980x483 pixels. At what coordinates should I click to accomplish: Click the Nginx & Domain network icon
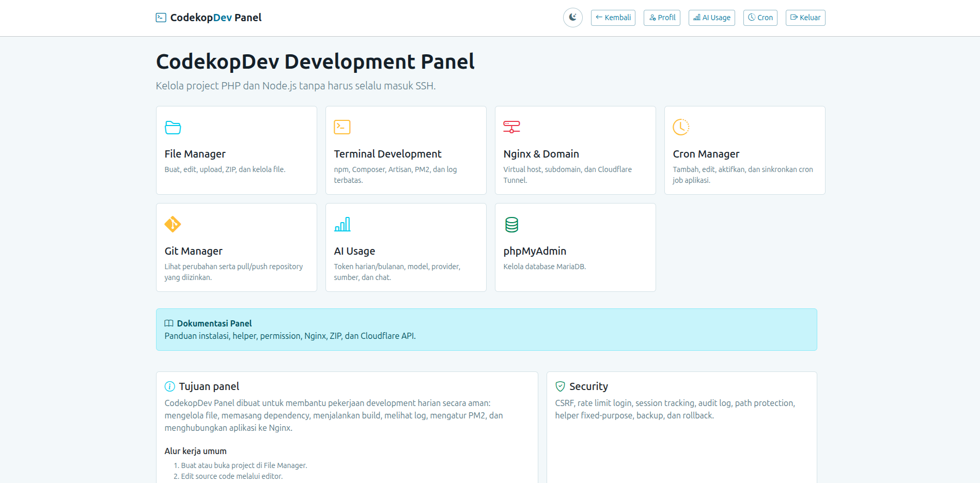[x=511, y=127]
